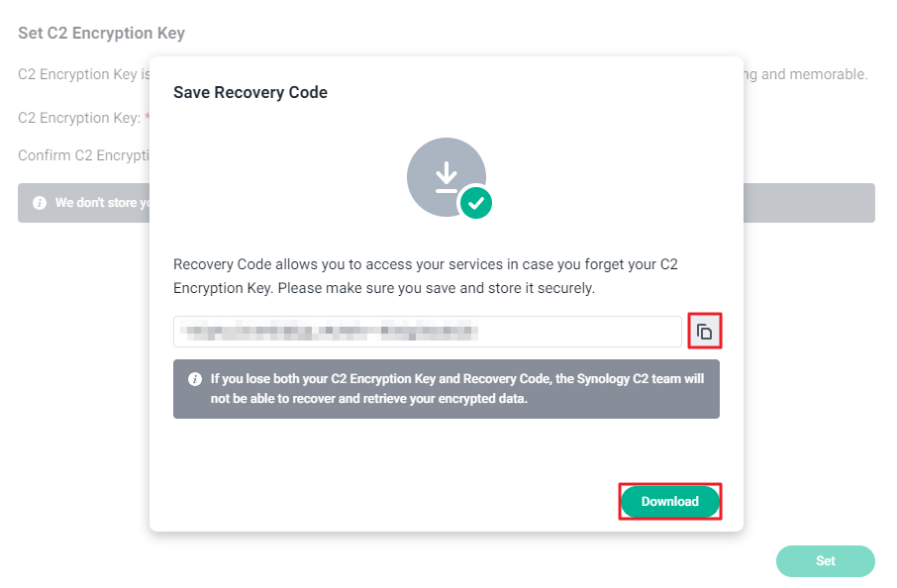Select the copy-to-clipboard button beside the code
This screenshot has height=588, width=897.
(704, 331)
